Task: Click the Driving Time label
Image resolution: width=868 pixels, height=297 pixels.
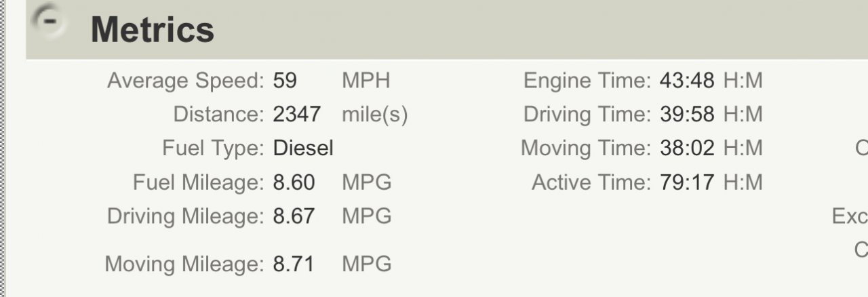Action: (587, 115)
